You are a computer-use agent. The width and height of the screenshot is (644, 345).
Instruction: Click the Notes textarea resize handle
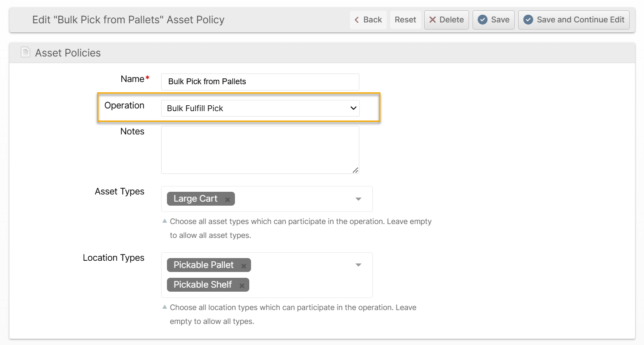[x=355, y=170]
